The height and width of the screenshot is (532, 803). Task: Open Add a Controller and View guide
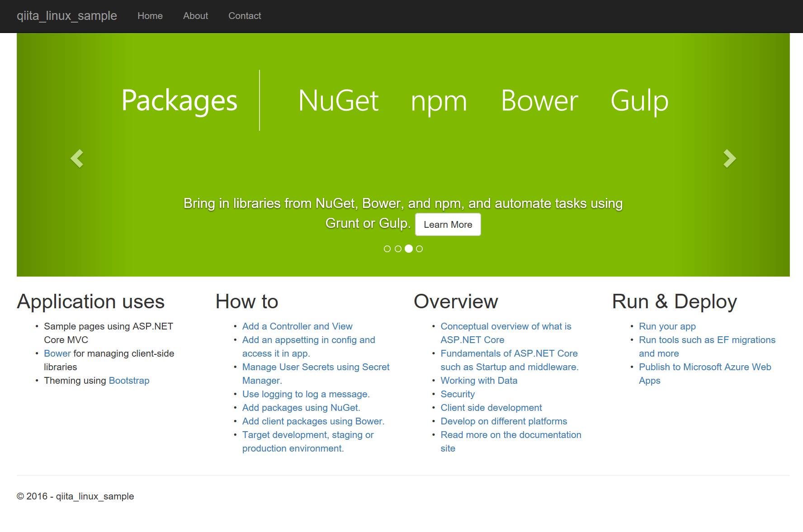(x=297, y=326)
